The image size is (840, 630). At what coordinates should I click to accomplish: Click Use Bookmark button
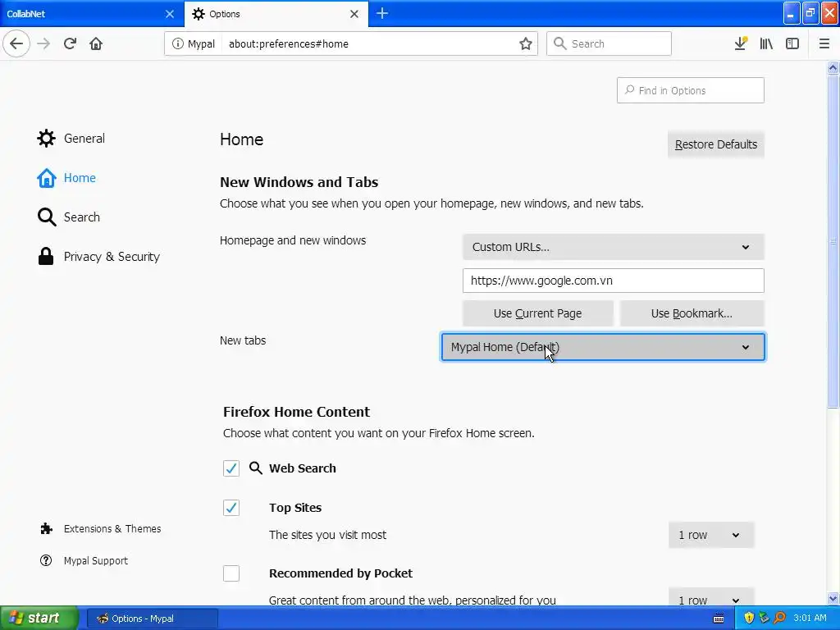pyautogui.click(x=692, y=313)
